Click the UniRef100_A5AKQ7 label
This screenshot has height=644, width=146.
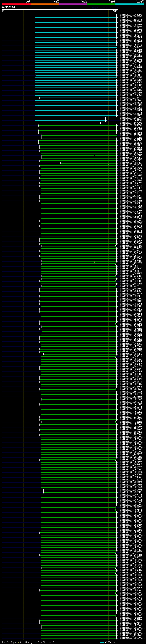(131, 25)
